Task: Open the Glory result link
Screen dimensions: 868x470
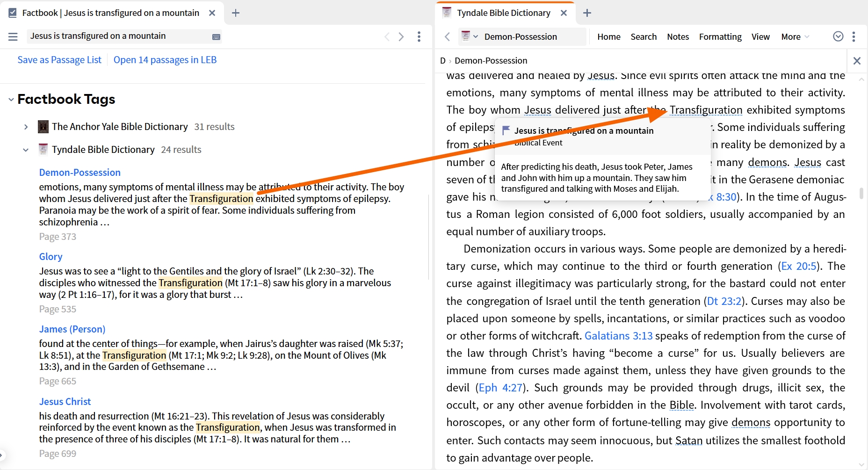Action: click(51, 257)
